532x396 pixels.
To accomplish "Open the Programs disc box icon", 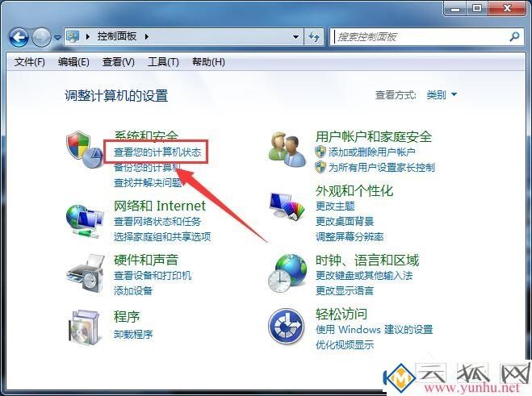I will pyautogui.click(x=85, y=327).
